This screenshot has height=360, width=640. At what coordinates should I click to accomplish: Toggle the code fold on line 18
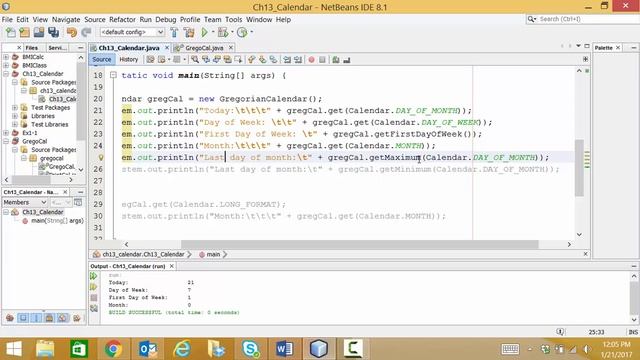coord(113,76)
